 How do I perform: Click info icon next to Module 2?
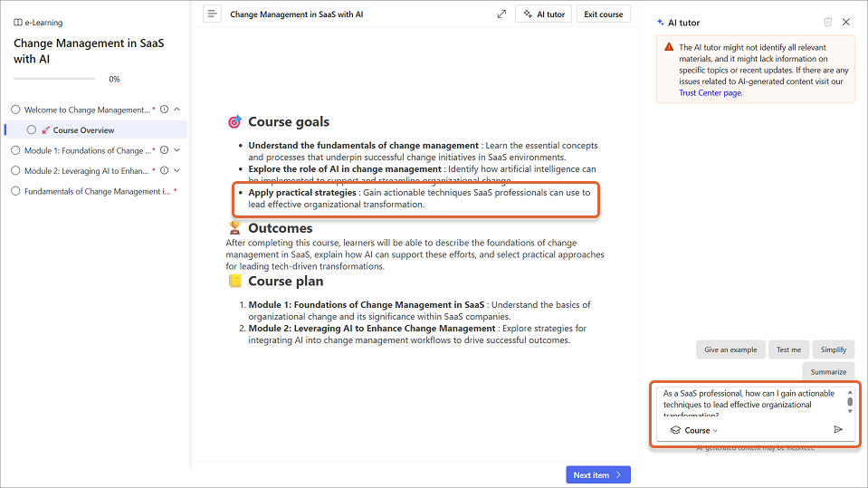tap(164, 170)
